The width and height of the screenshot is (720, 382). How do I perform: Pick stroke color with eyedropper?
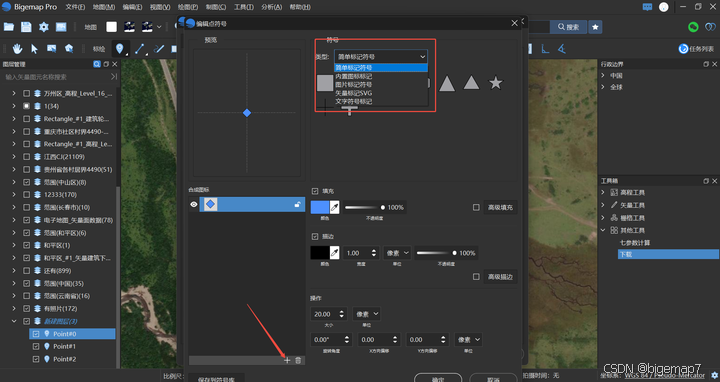[x=335, y=253]
